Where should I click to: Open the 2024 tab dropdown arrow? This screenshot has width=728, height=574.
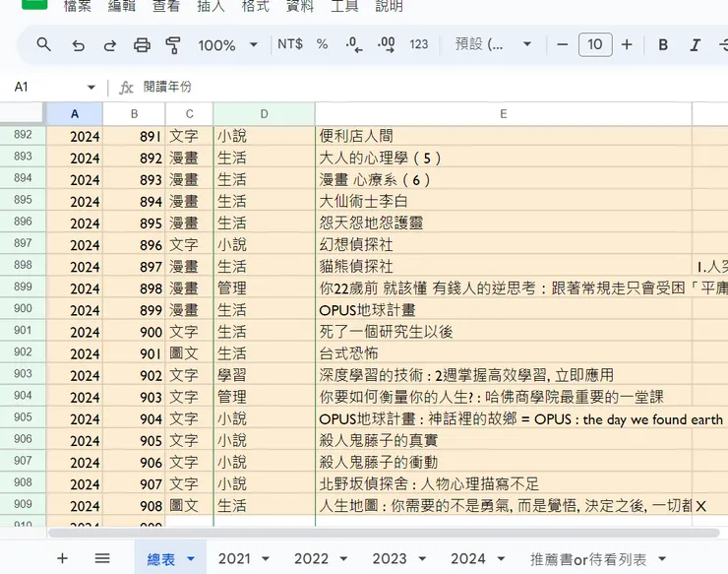click(501, 558)
